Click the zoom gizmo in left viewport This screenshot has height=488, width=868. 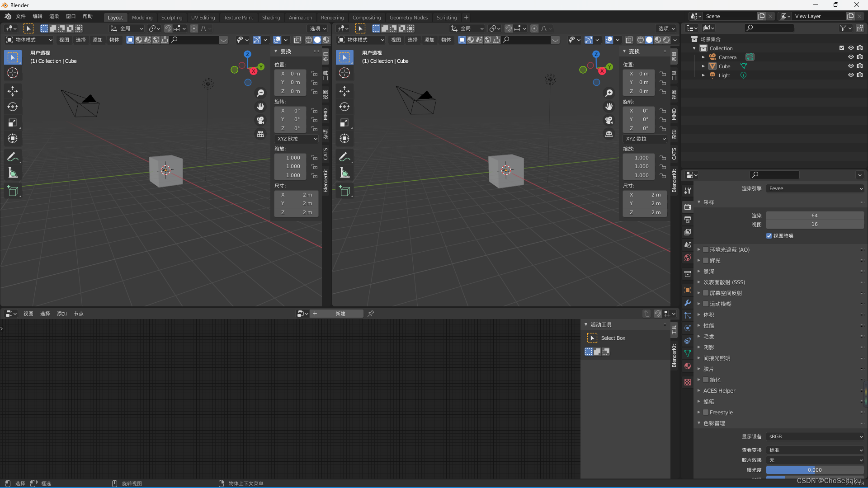(x=260, y=93)
